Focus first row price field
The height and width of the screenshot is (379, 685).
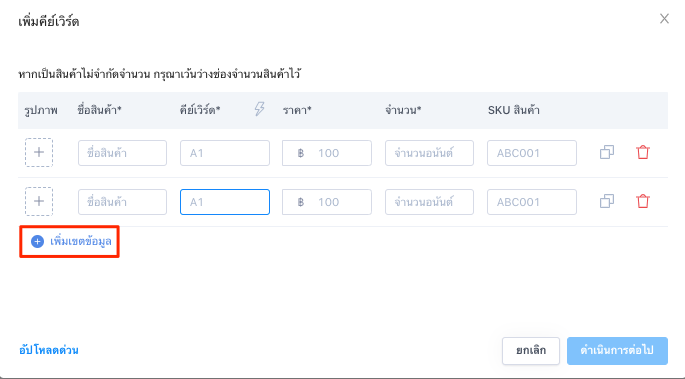(x=327, y=153)
